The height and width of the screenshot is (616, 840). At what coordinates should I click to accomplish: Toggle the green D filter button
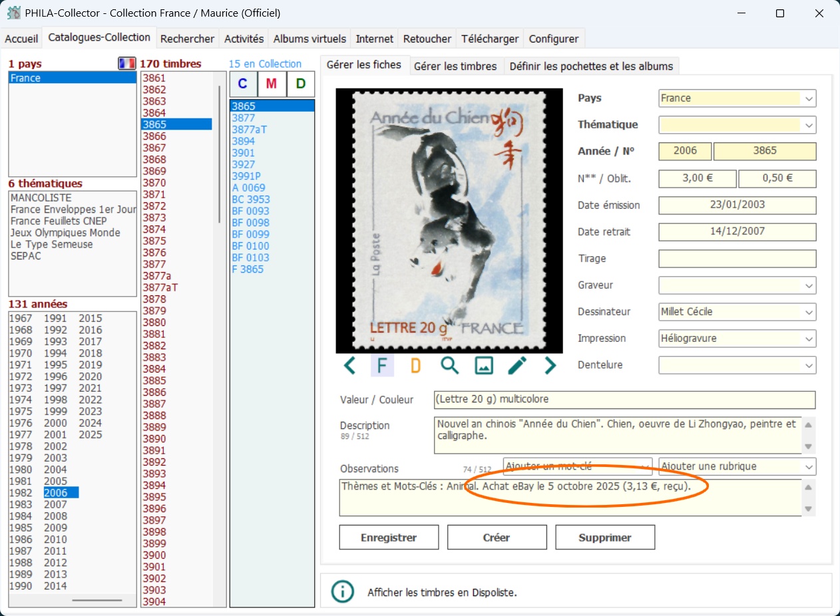click(301, 84)
